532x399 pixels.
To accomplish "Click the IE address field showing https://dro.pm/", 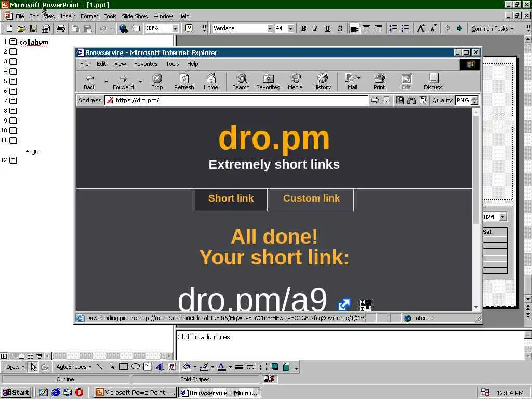I will (236, 100).
